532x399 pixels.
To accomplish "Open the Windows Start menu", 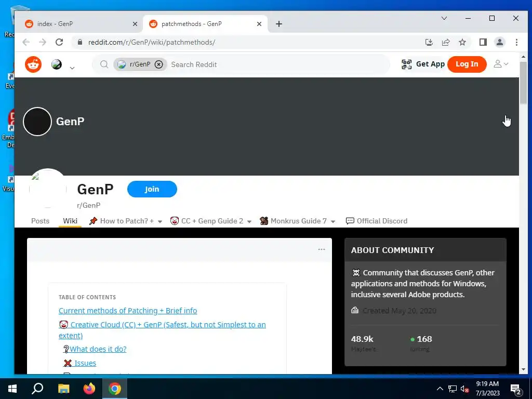I will pyautogui.click(x=12, y=389).
